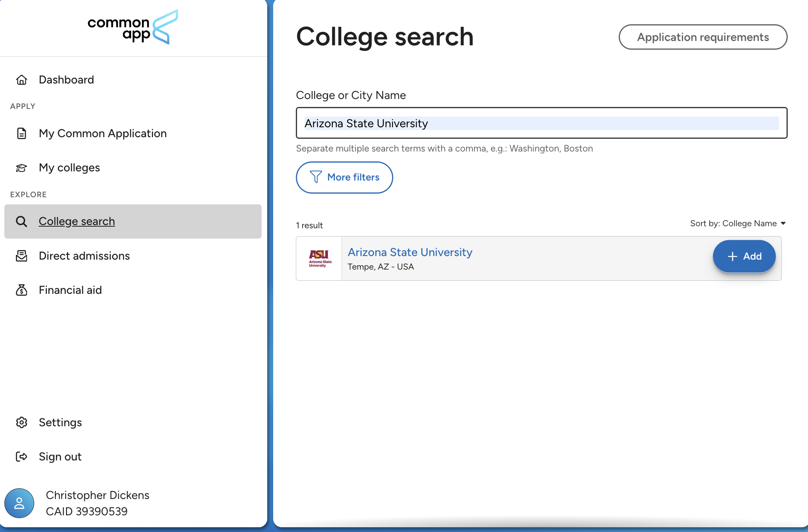The height and width of the screenshot is (532, 808).
Task: Click the money bag icon for Financial aid
Action: pos(21,290)
